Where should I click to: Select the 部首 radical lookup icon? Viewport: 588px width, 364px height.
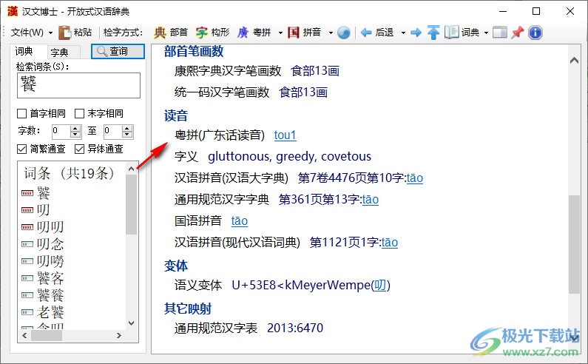[x=160, y=33]
